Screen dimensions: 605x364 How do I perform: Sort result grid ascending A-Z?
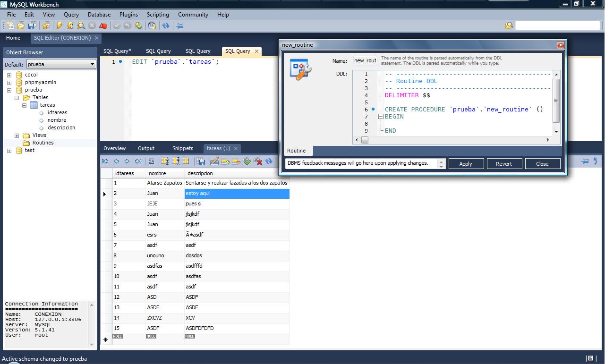[x=165, y=161]
